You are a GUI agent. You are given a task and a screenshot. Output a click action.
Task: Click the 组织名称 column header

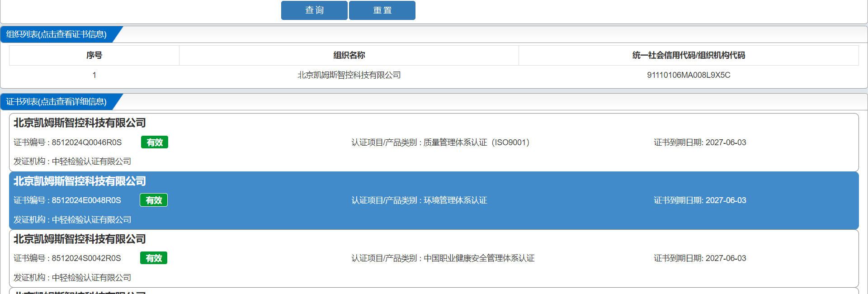point(349,55)
